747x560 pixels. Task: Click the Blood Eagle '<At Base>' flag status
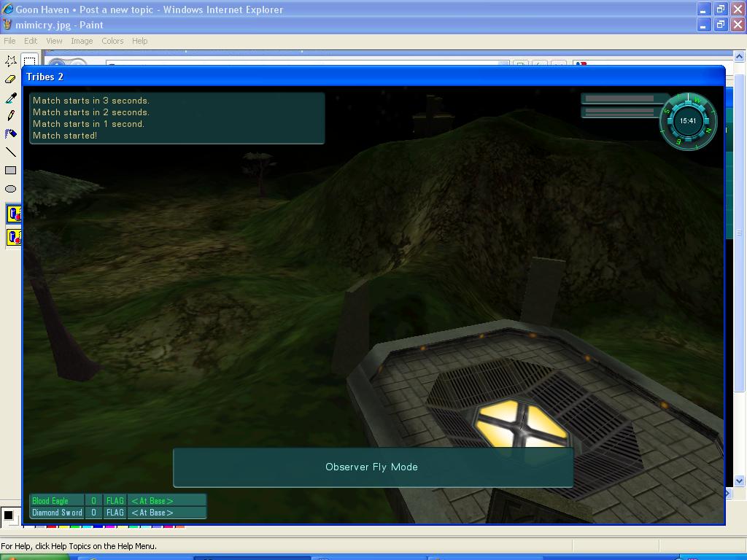coord(152,501)
